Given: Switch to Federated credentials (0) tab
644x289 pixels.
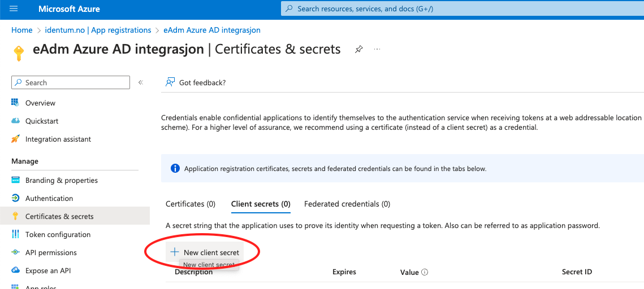Looking at the screenshot, I should pos(347,204).
